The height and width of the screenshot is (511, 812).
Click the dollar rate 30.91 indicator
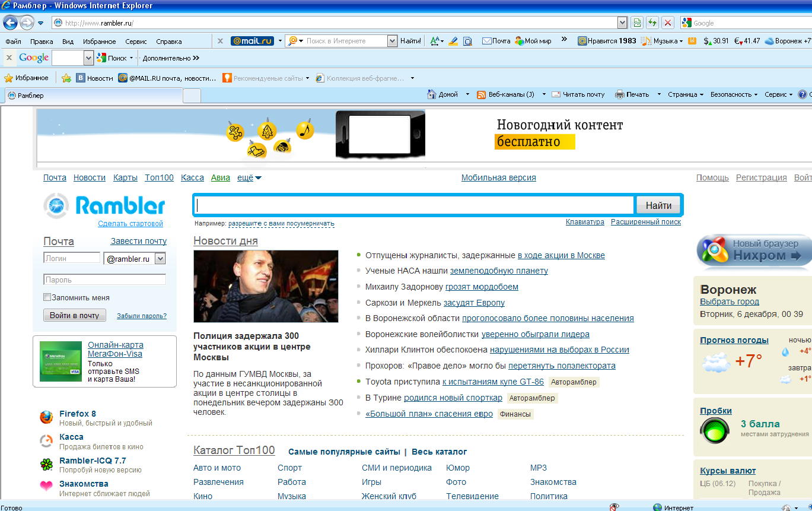tap(716, 41)
